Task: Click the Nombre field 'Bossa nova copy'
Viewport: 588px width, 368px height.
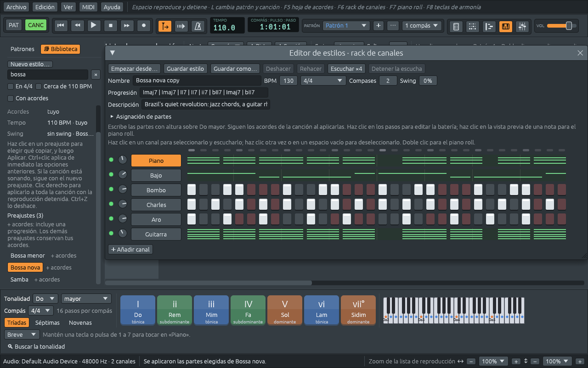Action: tap(197, 80)
